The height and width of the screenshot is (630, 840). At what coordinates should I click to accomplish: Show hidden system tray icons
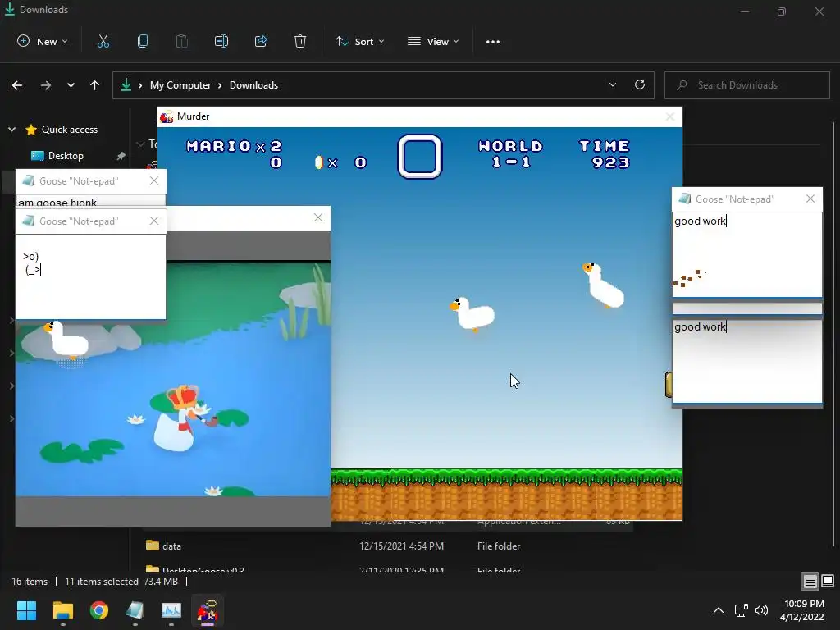(x=719, y=610)
